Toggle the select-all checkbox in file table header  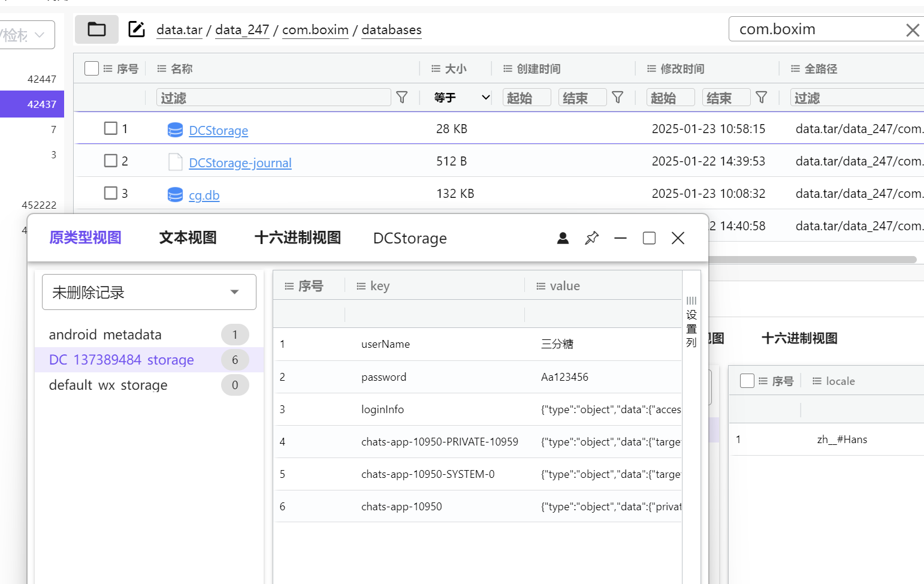click(x=92, y=68)
